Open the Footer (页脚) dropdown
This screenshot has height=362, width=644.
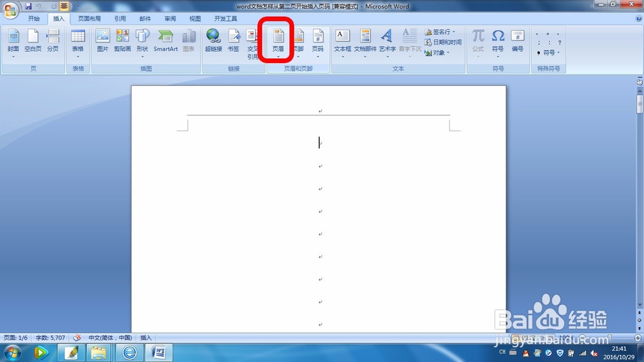pyautogui.click(x=299, y=43)
